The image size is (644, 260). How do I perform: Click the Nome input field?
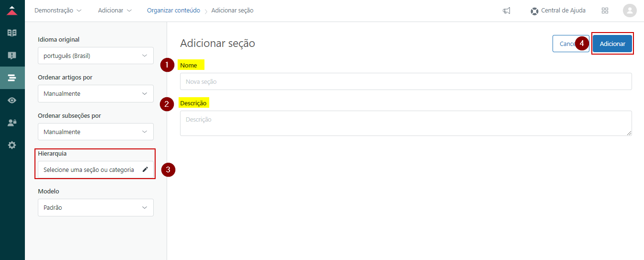[x=406, y=81]
